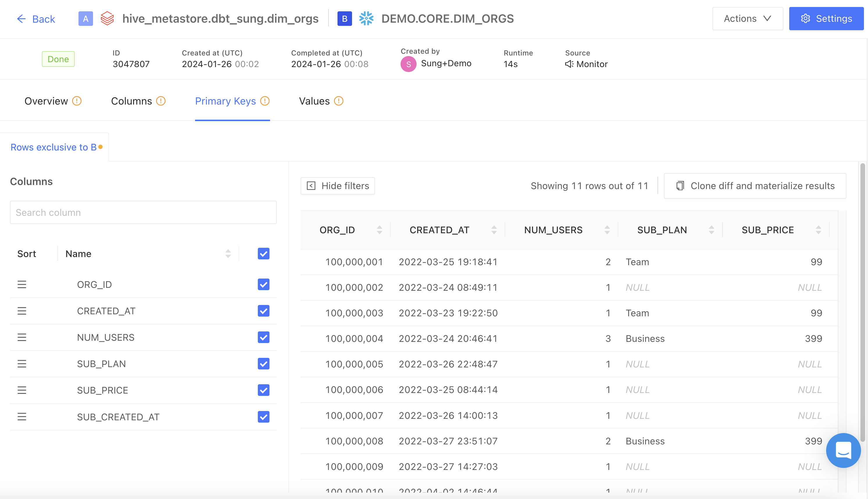This screenshot has height=499, width=868.
Task: Uncheck the SUB_PLAN column checkbox
Action: [263, 364]
